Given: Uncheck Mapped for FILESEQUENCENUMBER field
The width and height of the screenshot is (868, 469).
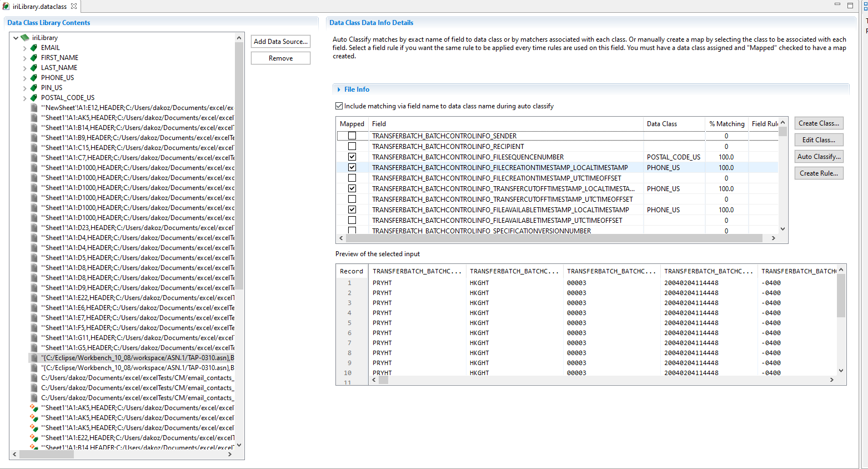Looking at the screenshot, I should (352, 157).
